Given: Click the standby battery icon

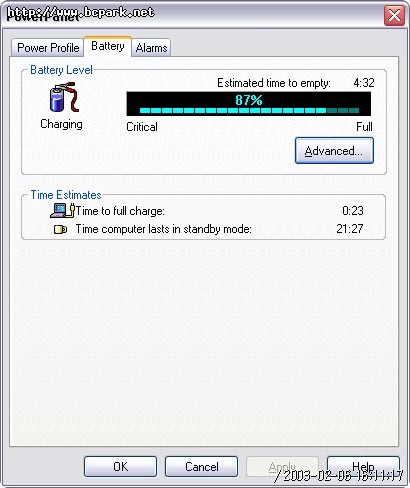Looking at the screenshot, I should pos(60,229).
